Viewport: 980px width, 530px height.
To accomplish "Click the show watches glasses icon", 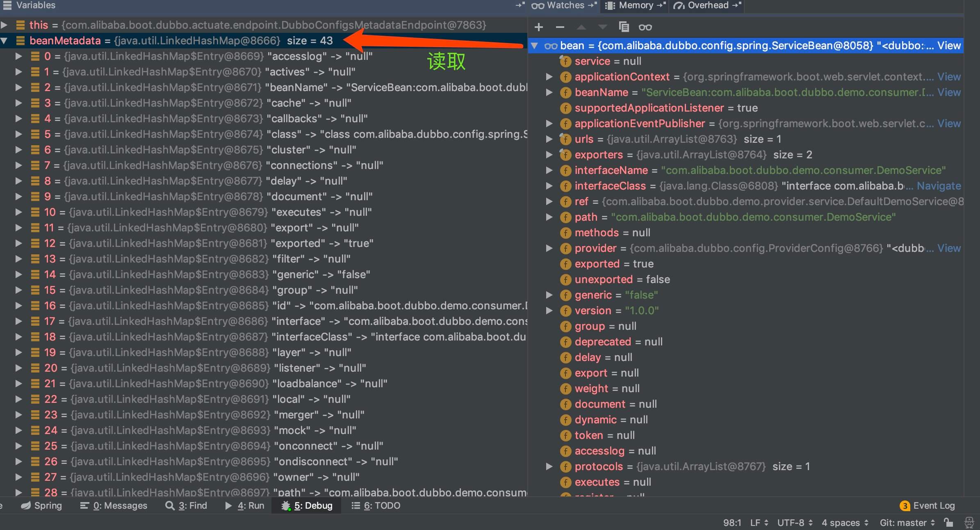I will tap(645, 27).
